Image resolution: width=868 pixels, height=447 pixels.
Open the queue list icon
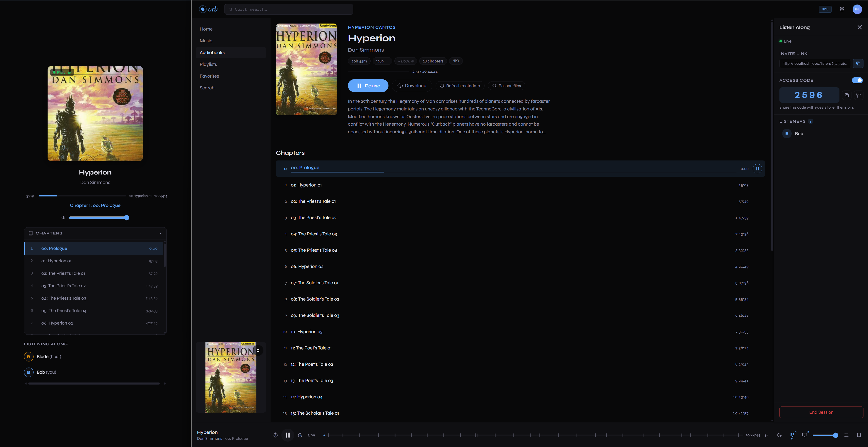(846, 435)
